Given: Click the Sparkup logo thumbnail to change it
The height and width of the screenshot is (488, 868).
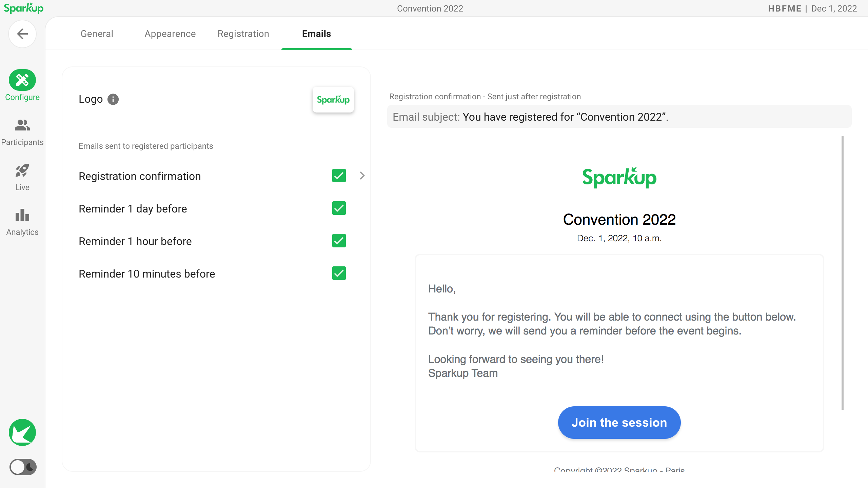Looking at the screenshot, I should pyautogui.click(x=333, y=100).
